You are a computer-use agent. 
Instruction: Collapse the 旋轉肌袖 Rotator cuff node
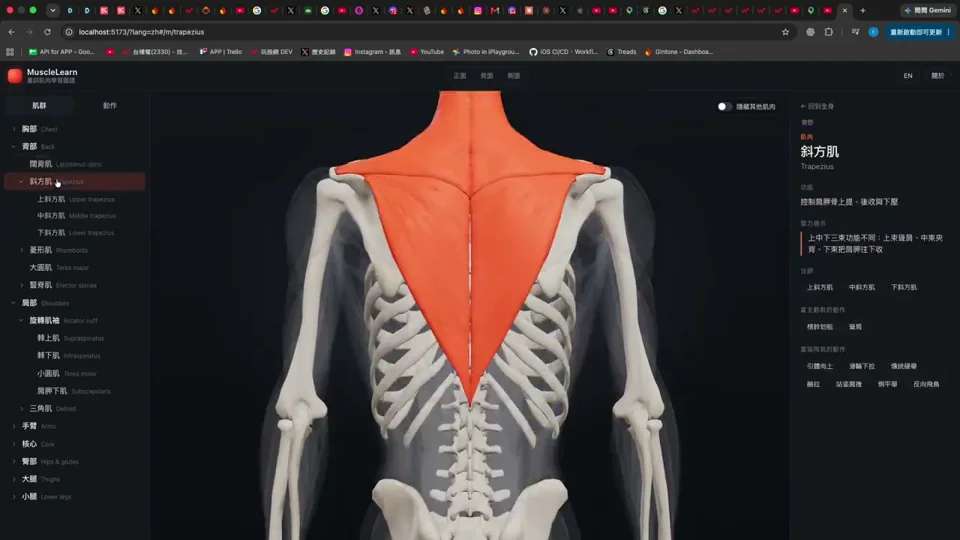coord(21,321)
